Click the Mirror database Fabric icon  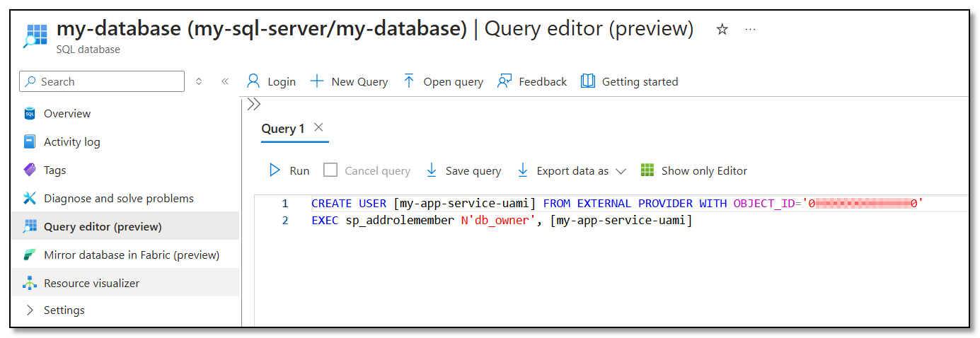pyautogui.click(x=30, y=255)
